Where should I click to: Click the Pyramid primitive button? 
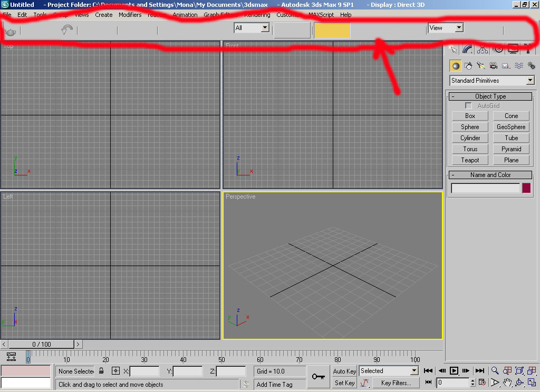(x=511, y=149)
